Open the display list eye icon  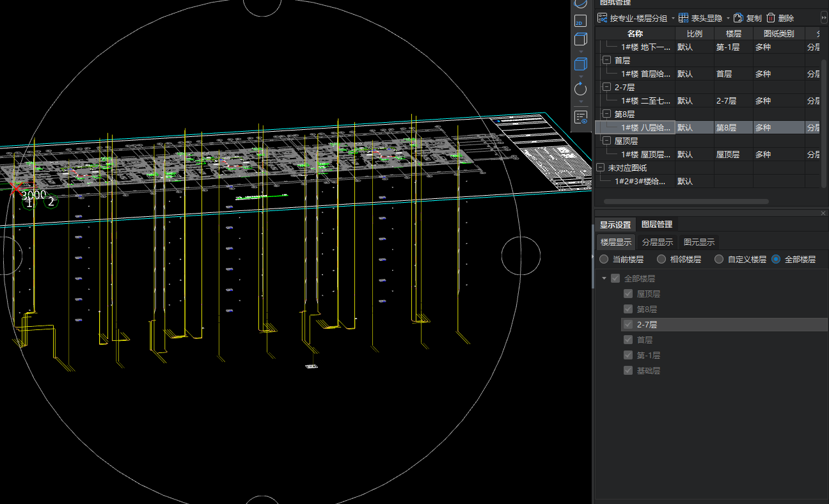point(581,117)
